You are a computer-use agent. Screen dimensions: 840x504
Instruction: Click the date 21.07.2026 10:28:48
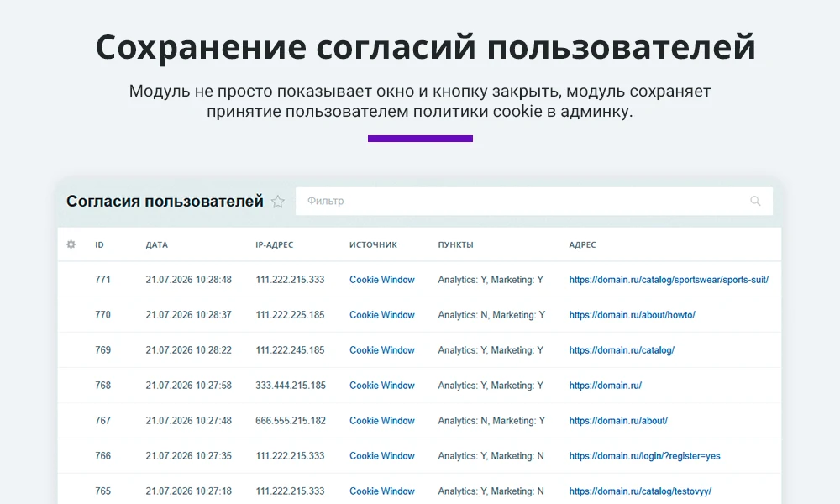(188, 280)
